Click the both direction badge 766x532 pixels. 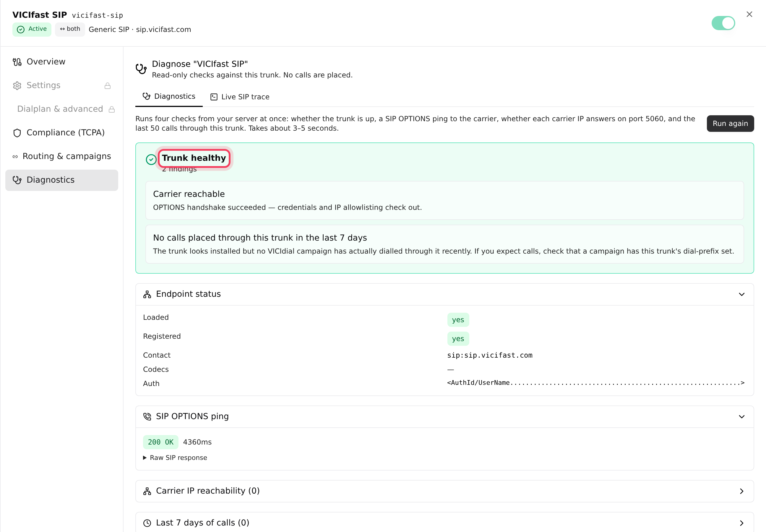[x=70, y=29]
